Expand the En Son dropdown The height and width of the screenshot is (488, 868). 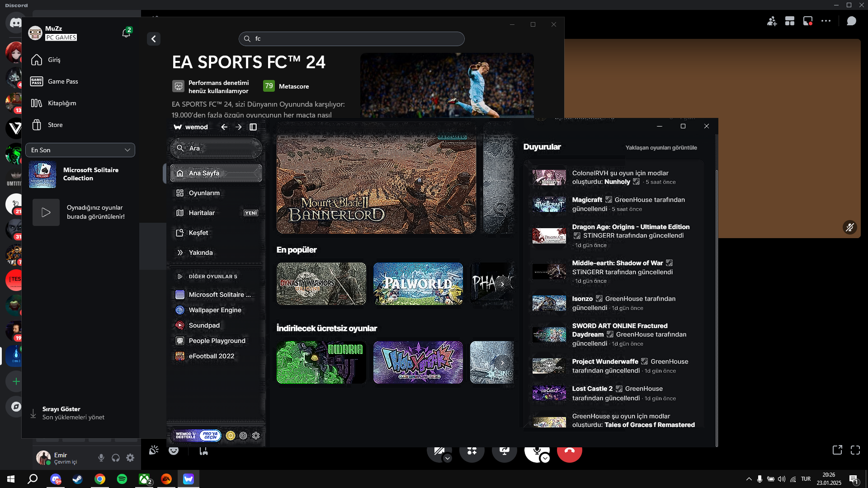(x=80, y=150)
